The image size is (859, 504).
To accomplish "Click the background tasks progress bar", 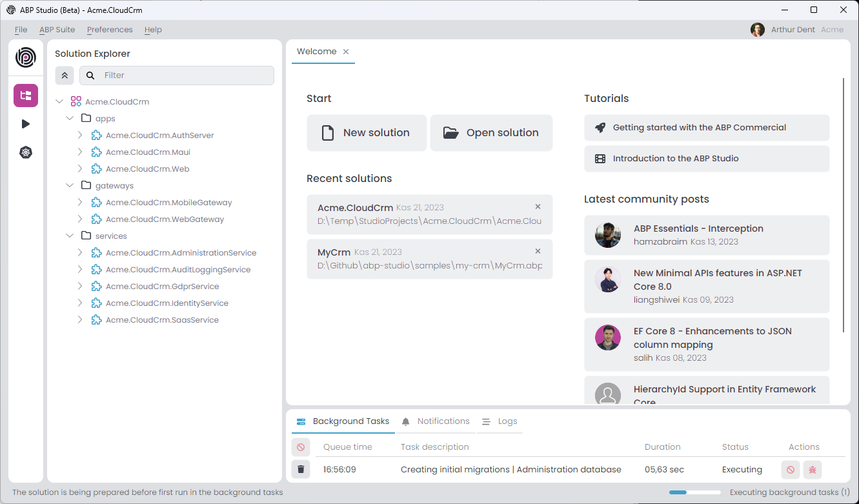I will coord(694,492).
